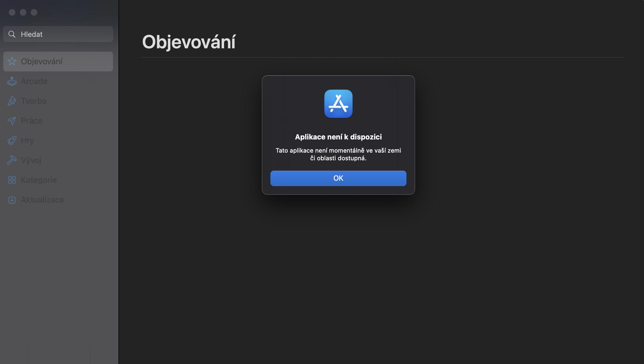644x364 pixels.
Task: Click the Vývoj hammer icon
Action: point(12,160)
